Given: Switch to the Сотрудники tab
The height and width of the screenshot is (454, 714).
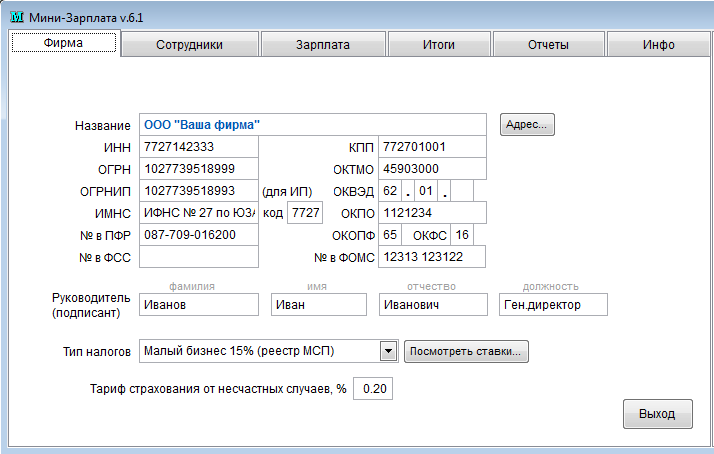Looking at the screenshot, I should (x=189, y=45).
